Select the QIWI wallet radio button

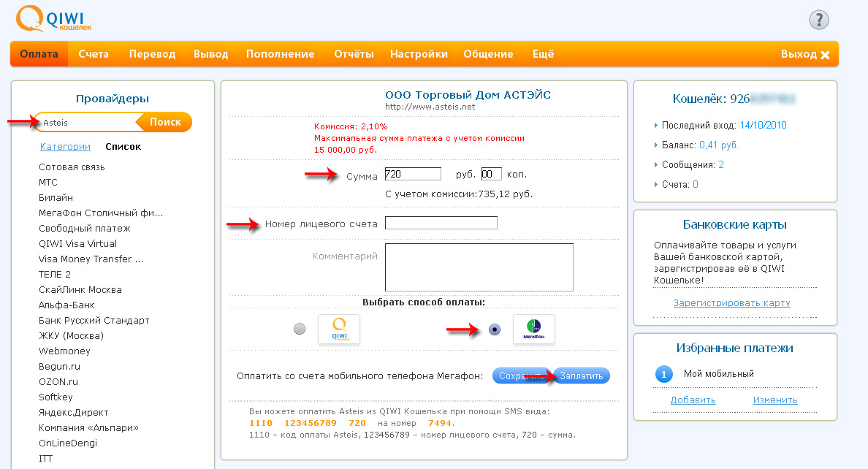[300, 329]
